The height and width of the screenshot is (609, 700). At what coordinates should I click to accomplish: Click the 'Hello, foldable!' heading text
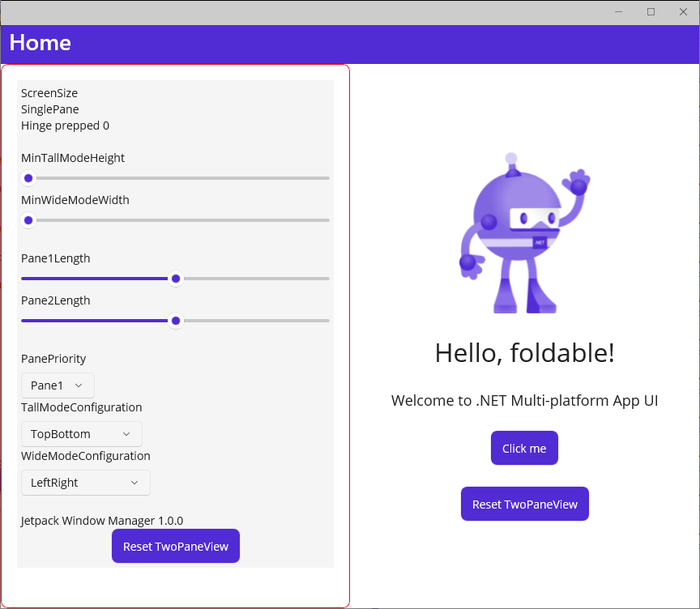(x=524, y=353)
